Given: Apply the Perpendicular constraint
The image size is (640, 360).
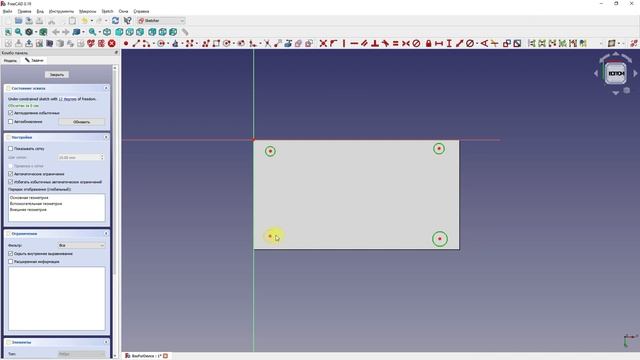Looking at the screenshot, I should point(375,43).
